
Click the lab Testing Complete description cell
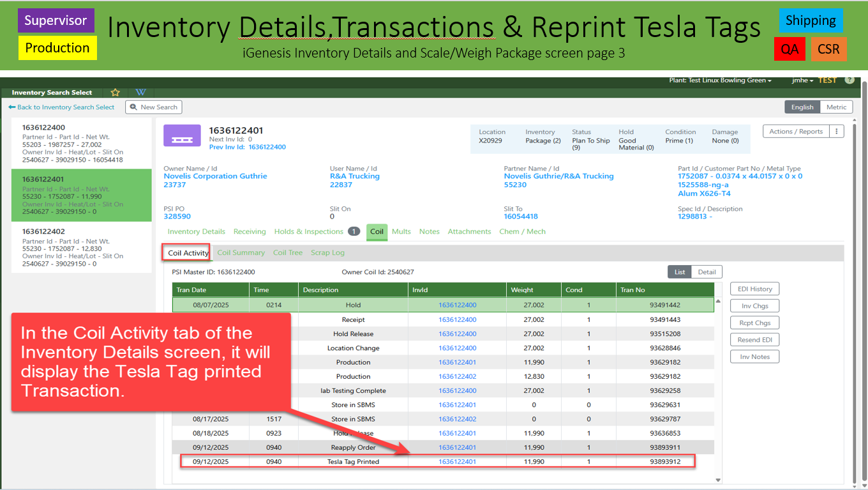(x=353, y=391)
